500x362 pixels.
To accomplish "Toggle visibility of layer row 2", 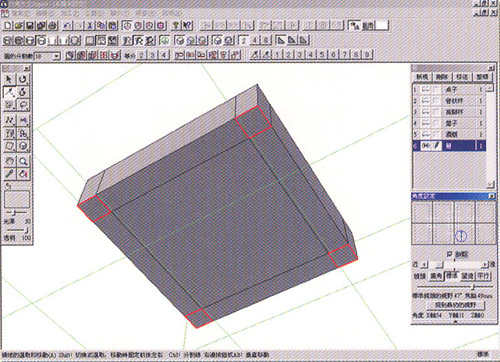I will pos(426,101).
